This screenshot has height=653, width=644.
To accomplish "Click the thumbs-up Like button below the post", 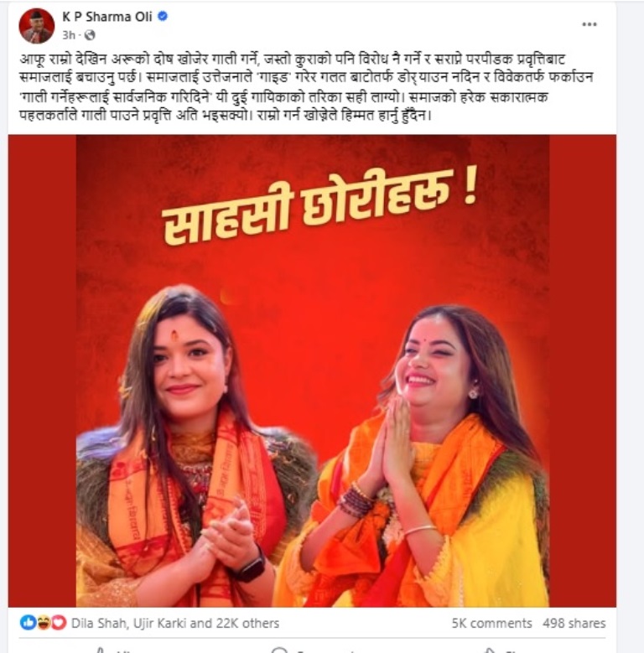I will [x=112, y=650].
